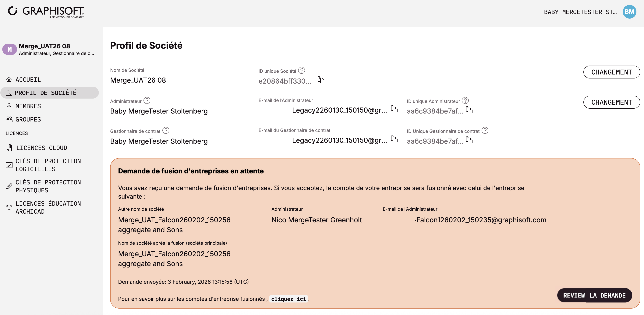Screen dimensions: 644x315
Task: Copy the company unique ID
Action: (x=321, y=80)
